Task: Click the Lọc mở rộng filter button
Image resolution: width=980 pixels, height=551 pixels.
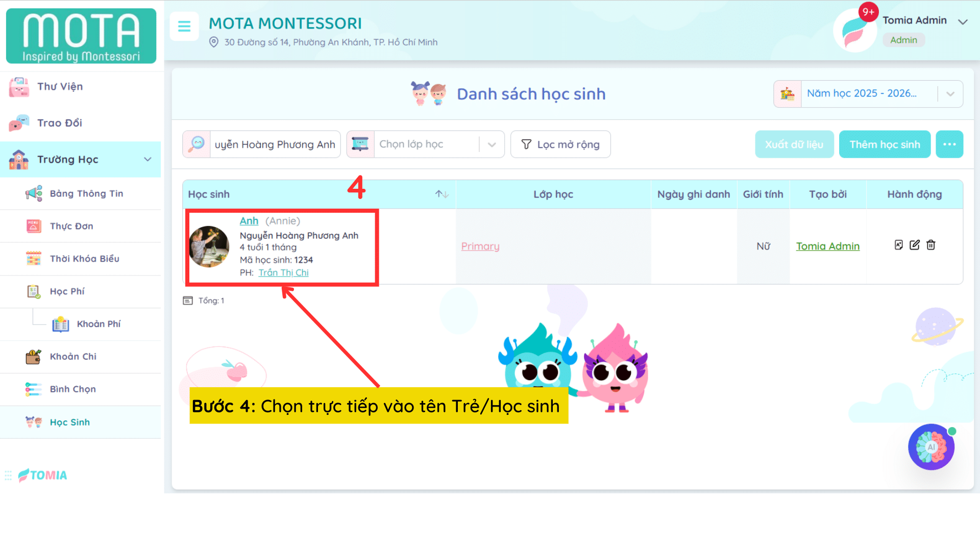Action: click(x=560, y=144)
